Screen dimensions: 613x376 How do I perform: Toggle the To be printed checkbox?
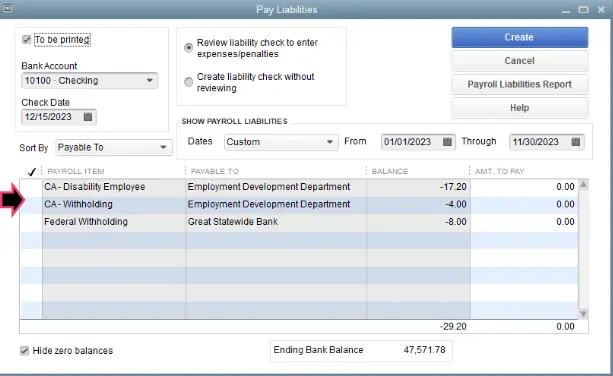click(27, 40)
